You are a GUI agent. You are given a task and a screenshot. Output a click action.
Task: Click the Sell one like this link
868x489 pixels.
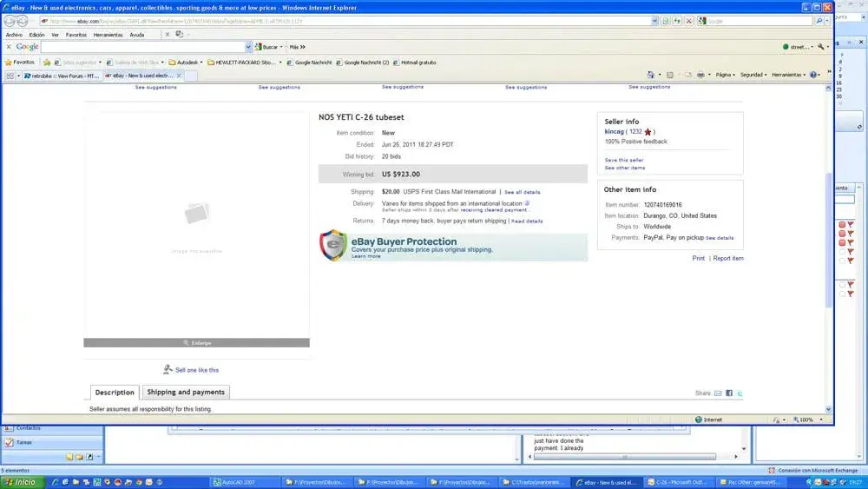[196, 370]
